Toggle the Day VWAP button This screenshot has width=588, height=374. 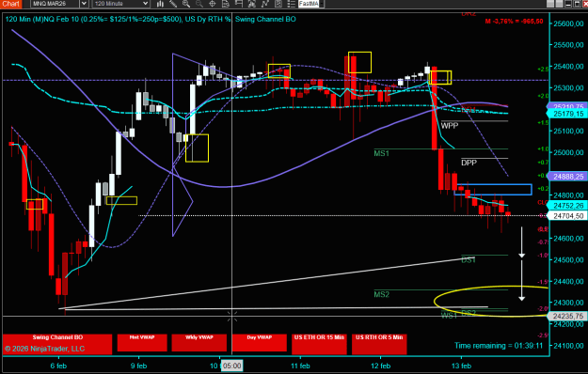pos(259,343)
